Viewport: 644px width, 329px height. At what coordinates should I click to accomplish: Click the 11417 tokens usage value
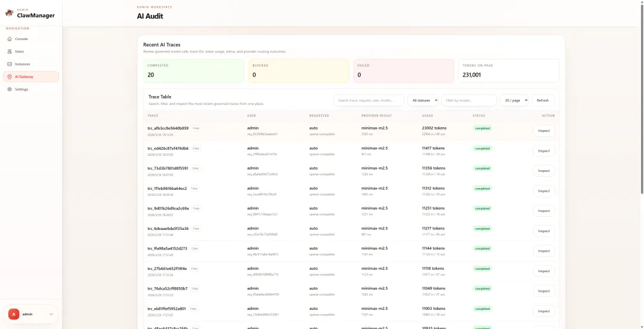coord(434,149)
